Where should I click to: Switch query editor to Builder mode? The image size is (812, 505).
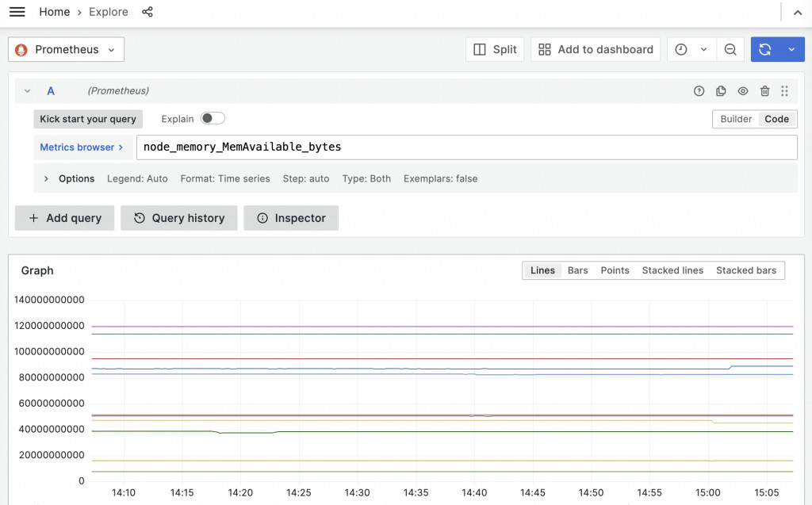tap(736, 119)
